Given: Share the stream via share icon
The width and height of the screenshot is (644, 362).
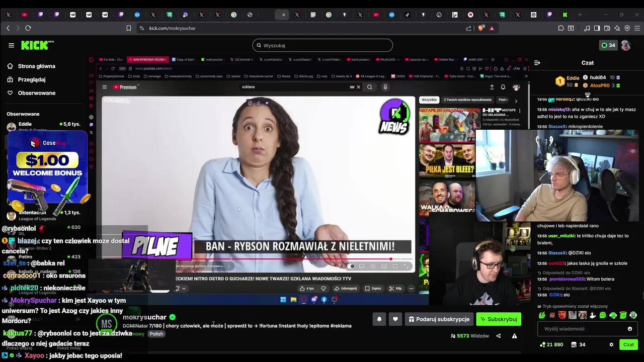Looking at the screenshot, I should [499, 336].
